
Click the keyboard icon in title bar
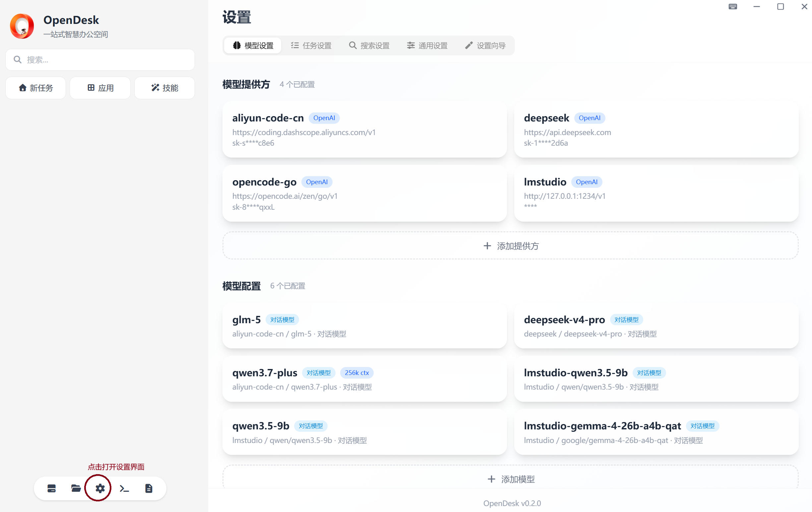coord(732,6)
